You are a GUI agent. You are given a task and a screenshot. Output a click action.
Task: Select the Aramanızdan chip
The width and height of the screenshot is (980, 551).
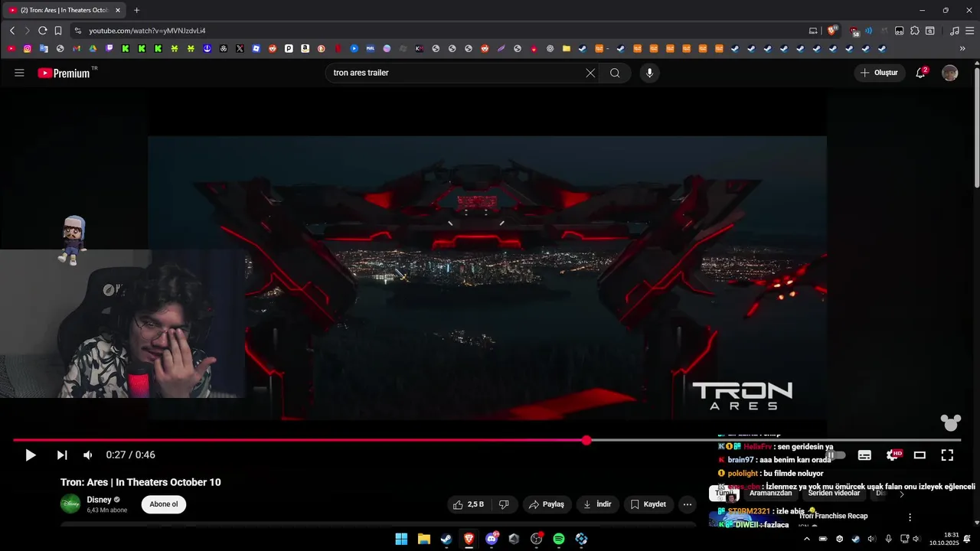pos(771,494)
